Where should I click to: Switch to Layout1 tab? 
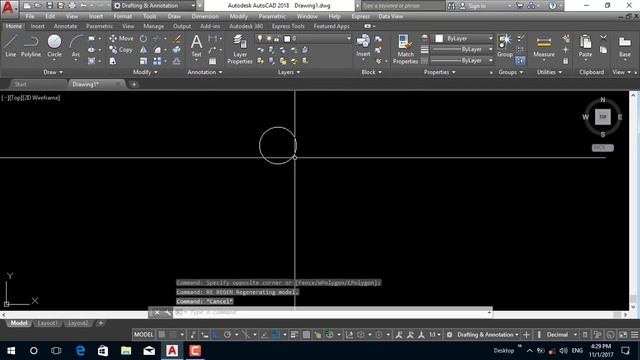pos(47,323)
